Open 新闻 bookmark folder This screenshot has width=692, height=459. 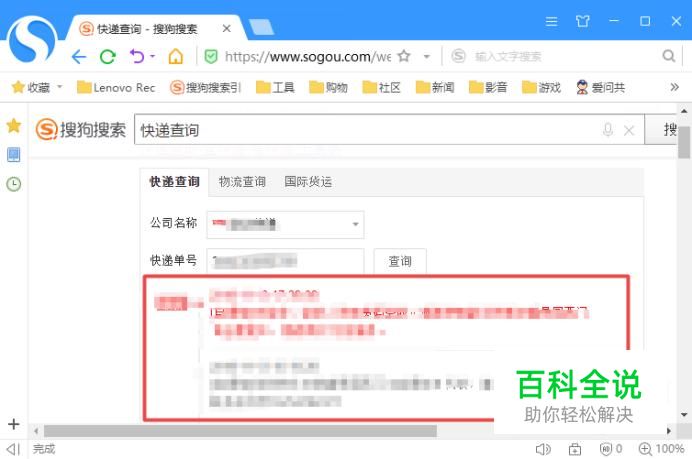435,87
